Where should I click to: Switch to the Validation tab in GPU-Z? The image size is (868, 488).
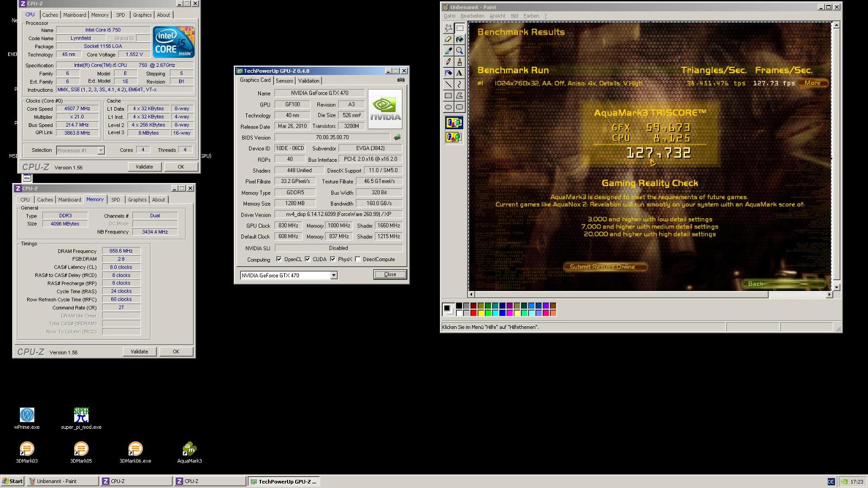(309, 81)
